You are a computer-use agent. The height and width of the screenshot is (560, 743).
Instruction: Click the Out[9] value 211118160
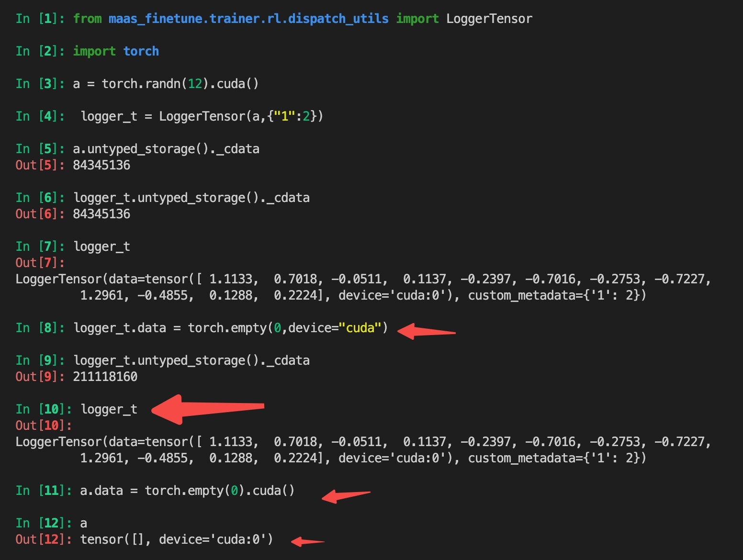click(x=105, y=377)
